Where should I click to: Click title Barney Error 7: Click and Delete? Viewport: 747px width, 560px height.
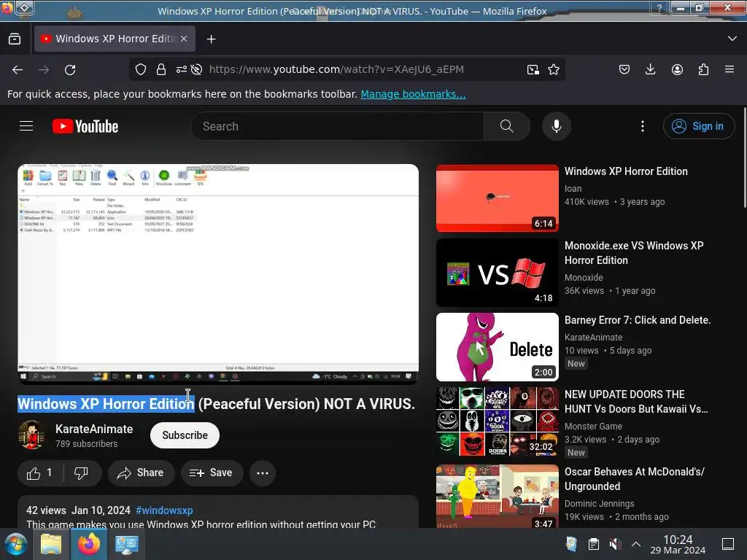click(638, 320)
